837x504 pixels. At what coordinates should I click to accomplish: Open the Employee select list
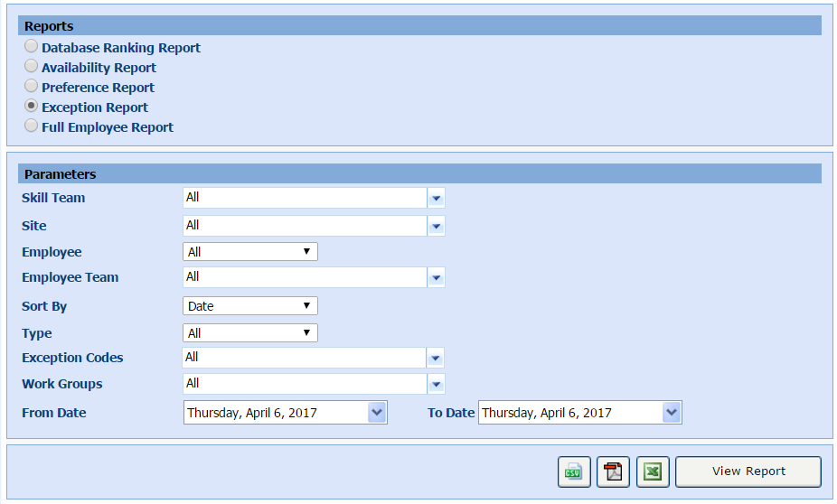[249, 252]
